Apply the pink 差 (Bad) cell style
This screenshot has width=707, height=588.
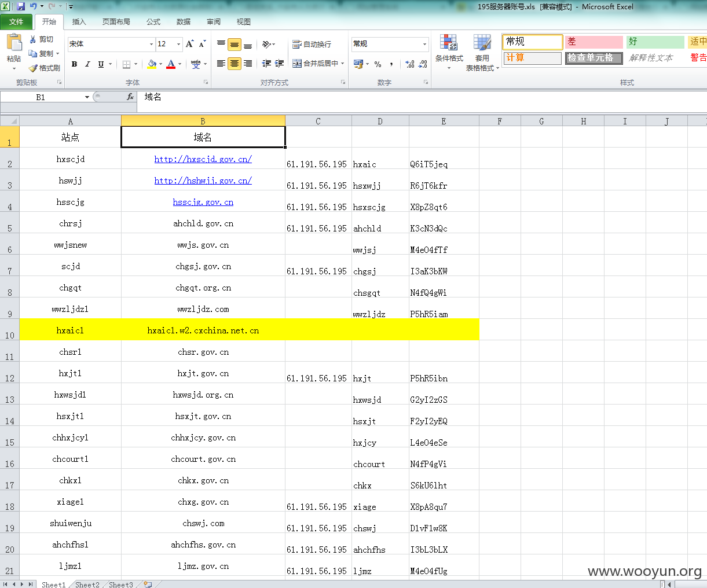click(594, 42)
